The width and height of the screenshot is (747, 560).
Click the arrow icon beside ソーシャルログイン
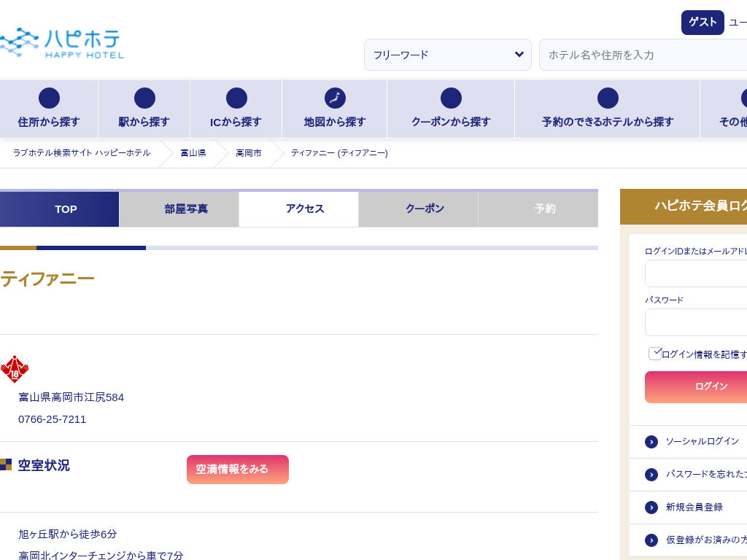(x=651, y=442)
